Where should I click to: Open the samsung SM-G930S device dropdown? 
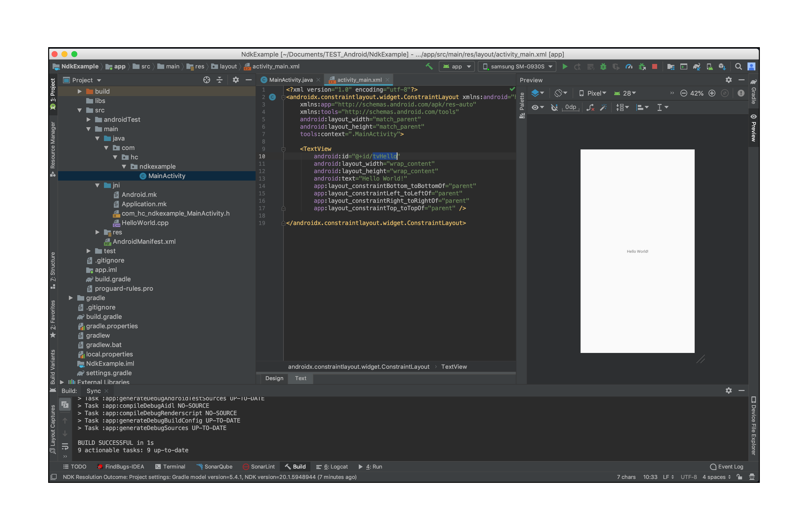pos(517,66)
